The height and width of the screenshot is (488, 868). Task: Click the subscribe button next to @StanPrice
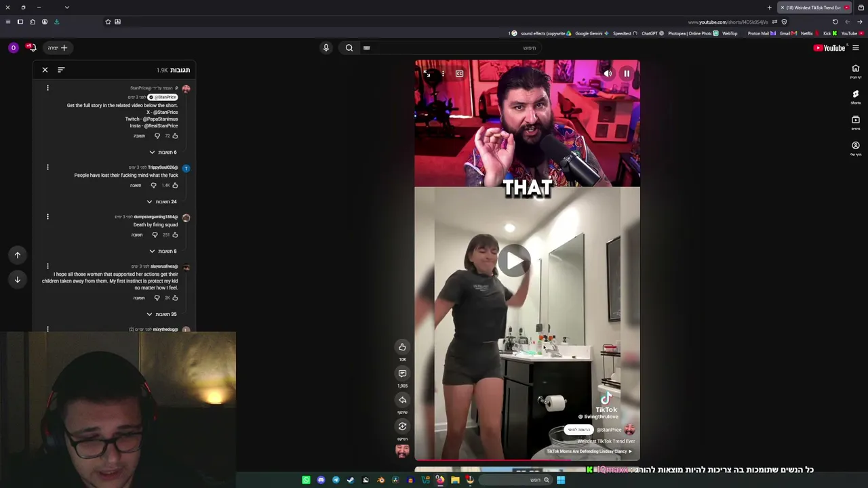[578, 430]
